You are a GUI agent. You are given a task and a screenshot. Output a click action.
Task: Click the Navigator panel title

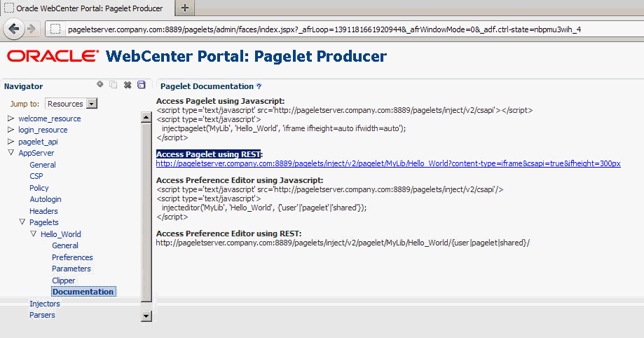click(23, 86)
